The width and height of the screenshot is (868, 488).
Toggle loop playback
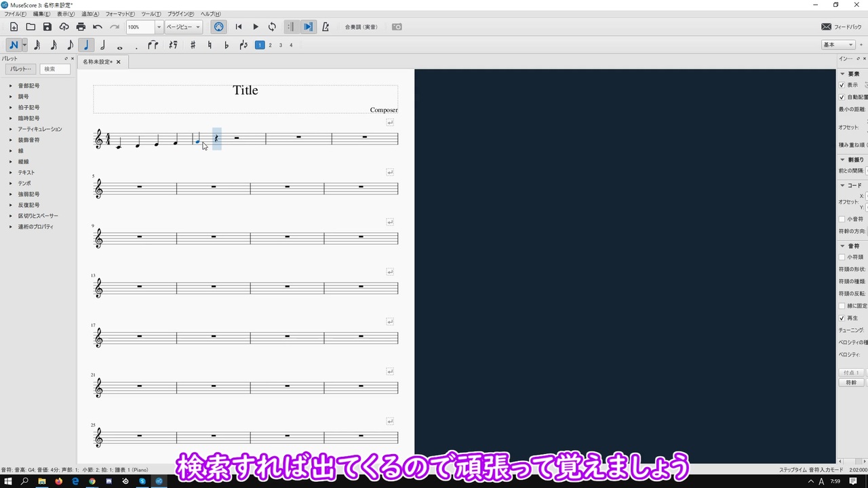(272, 27)
